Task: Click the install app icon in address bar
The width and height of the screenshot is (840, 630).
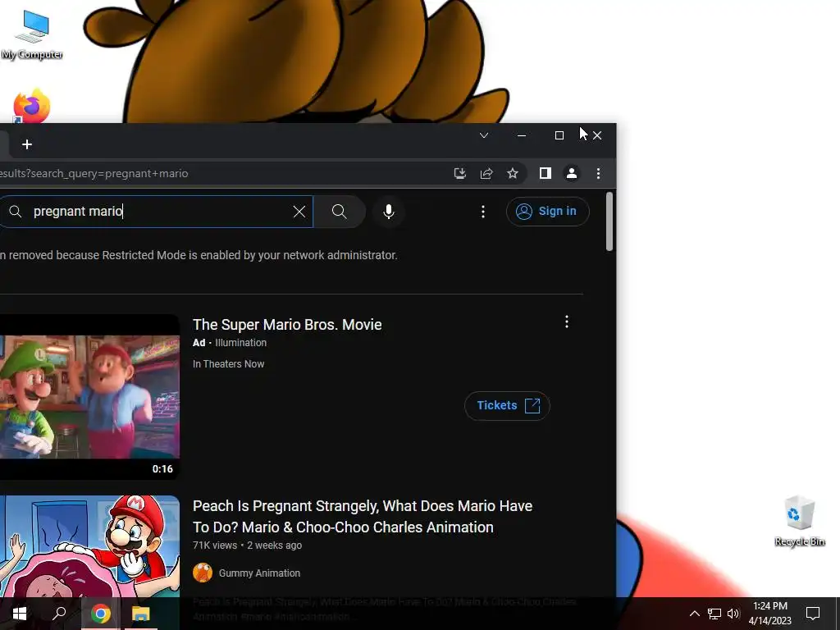Action: 459,173
